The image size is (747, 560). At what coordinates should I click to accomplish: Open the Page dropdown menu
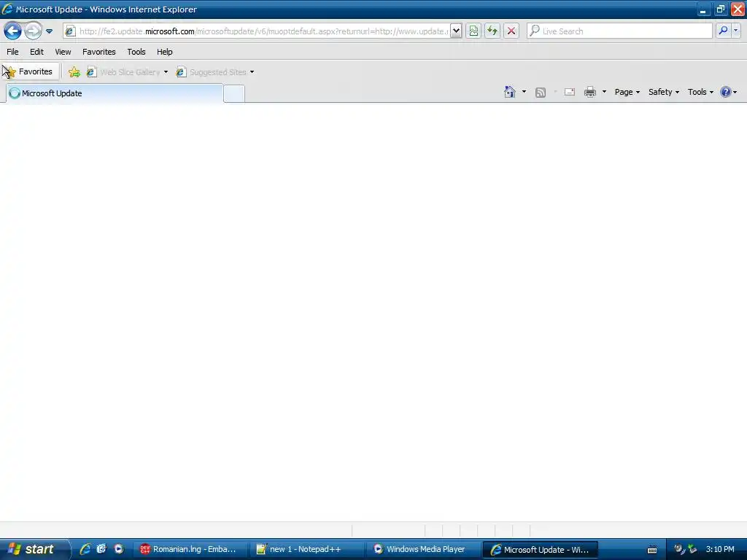(x=627, y=93)
